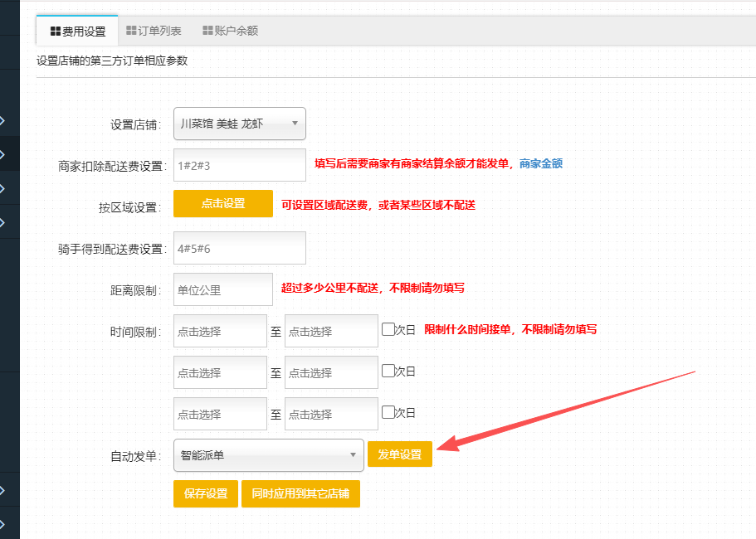Click the 距离限制 distance input box
The height and width of the screenshot is (539, 756).
click(222, 289)
